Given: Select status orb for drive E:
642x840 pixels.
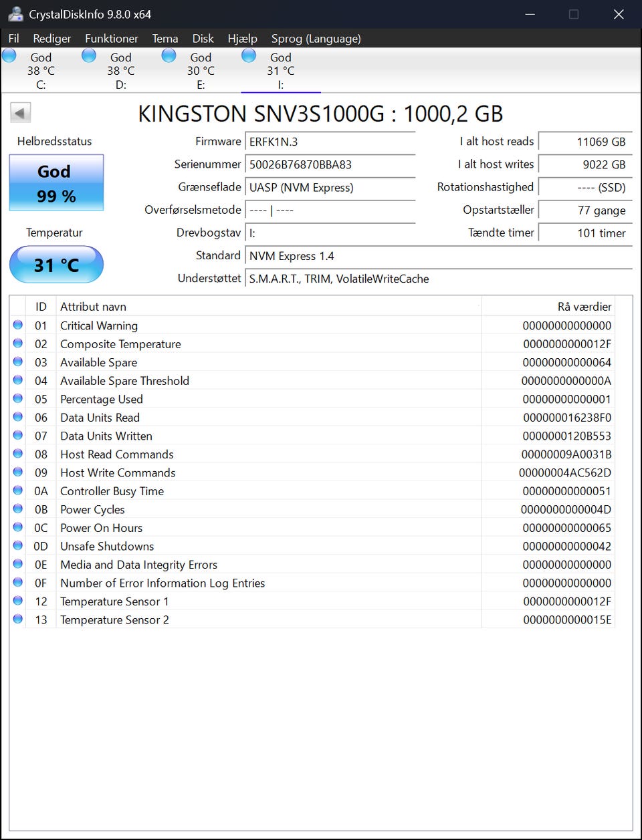Looking at the screenshot, I should 169,55.
